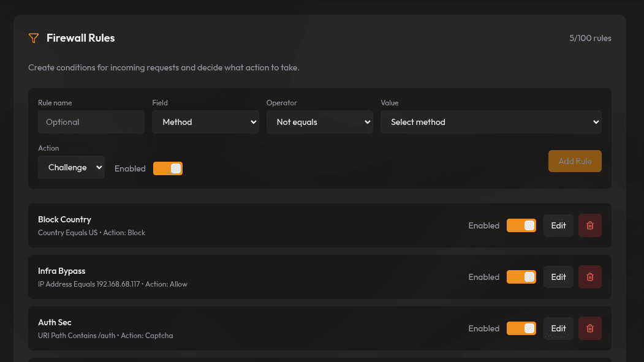This screenshot has width=644, height=362.
Task: Click the 5/100 rules counter
Action: point(590,38)
